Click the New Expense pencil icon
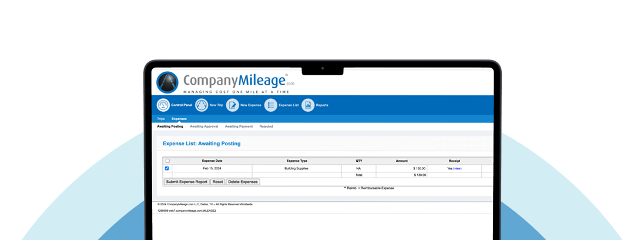 tap(232, 105)
